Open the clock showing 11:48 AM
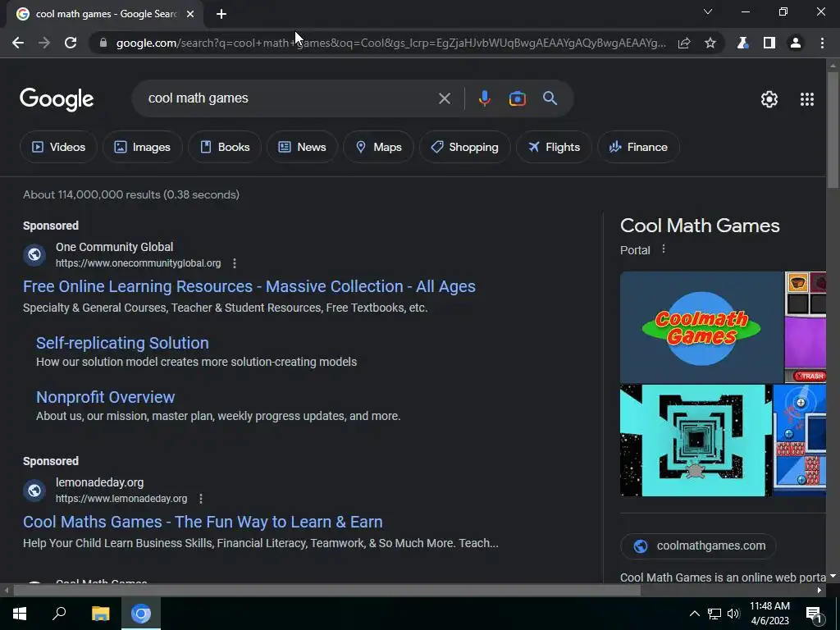The image size is (840, 630). tap(769, 614)
